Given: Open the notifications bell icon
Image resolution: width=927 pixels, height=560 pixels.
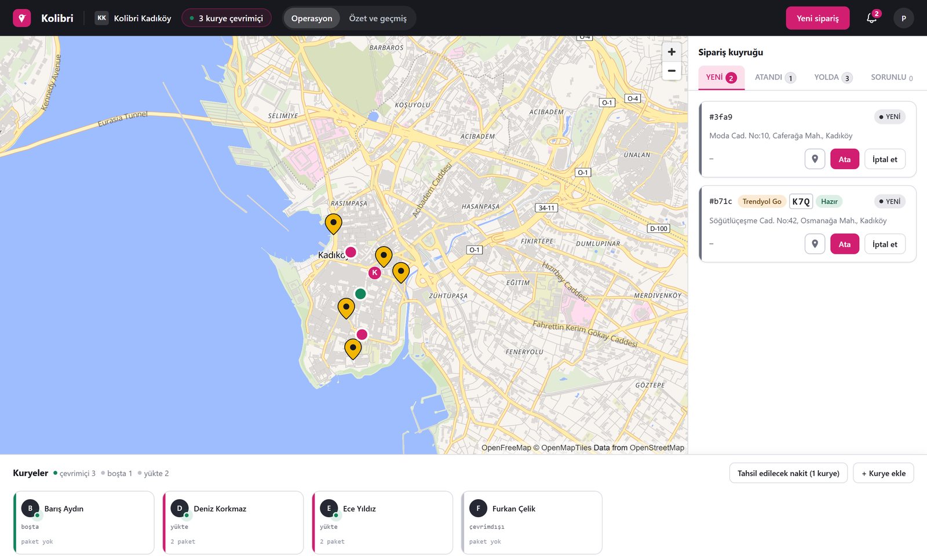Looking at the screenshot, I should [871, 18].
